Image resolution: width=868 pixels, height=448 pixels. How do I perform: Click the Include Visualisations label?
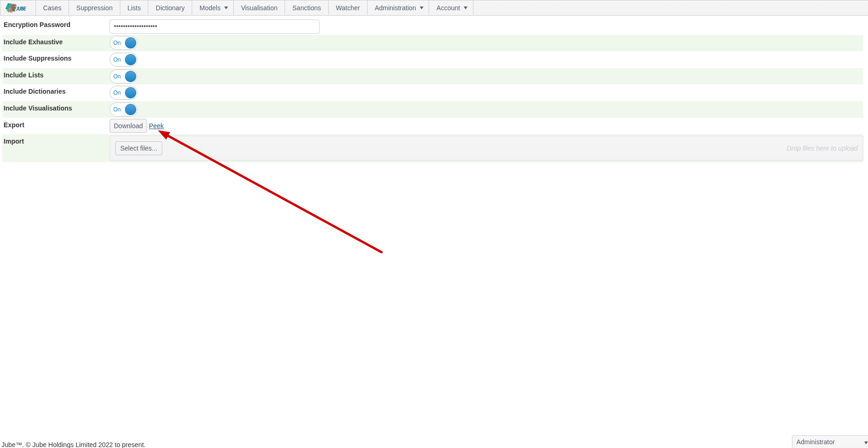(x=38, y=108)
